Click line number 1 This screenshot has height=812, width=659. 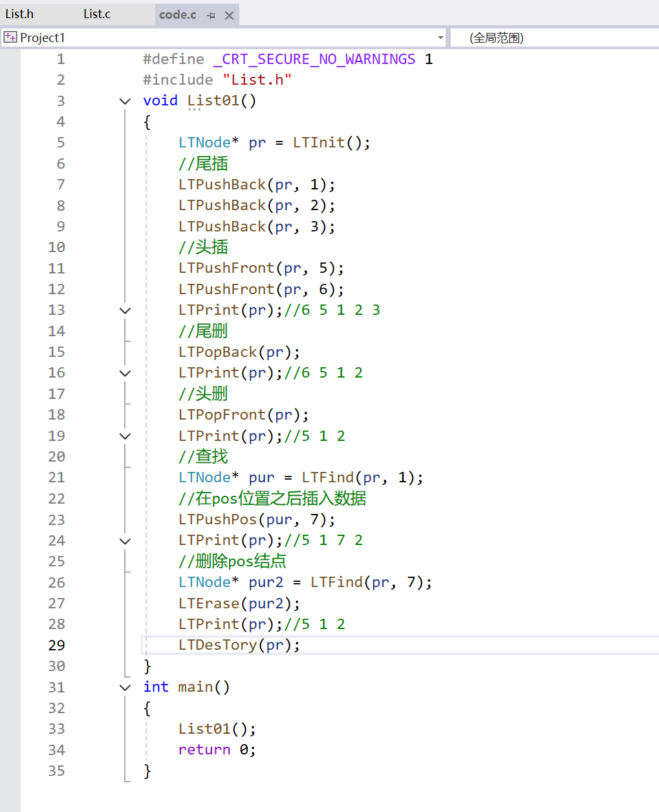[x=61, y=59]
